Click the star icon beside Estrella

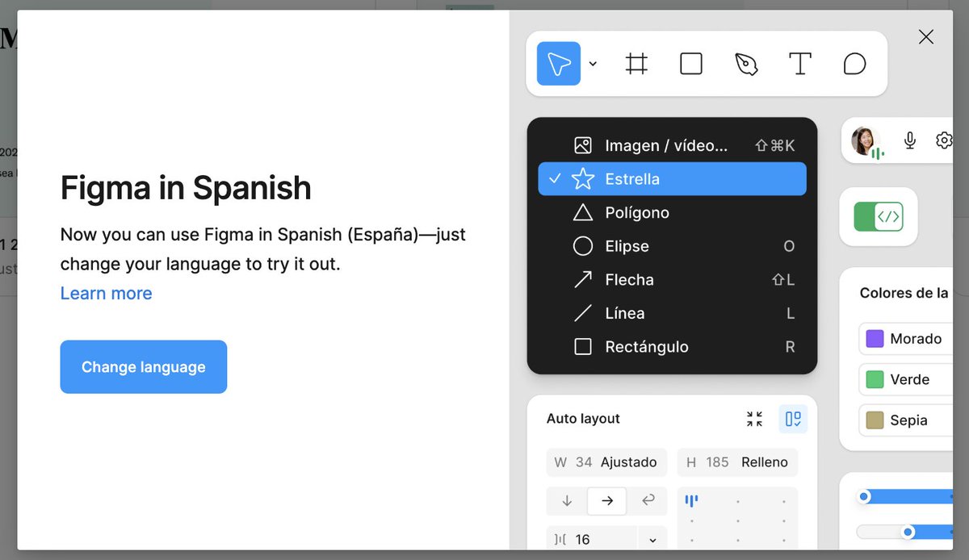583,179
